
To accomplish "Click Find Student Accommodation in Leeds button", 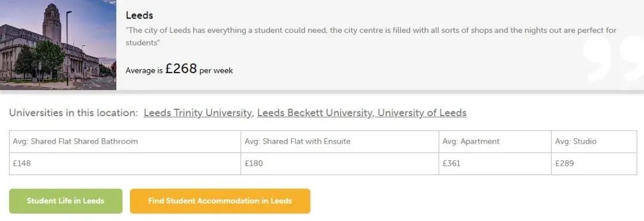I will (220, 201).
